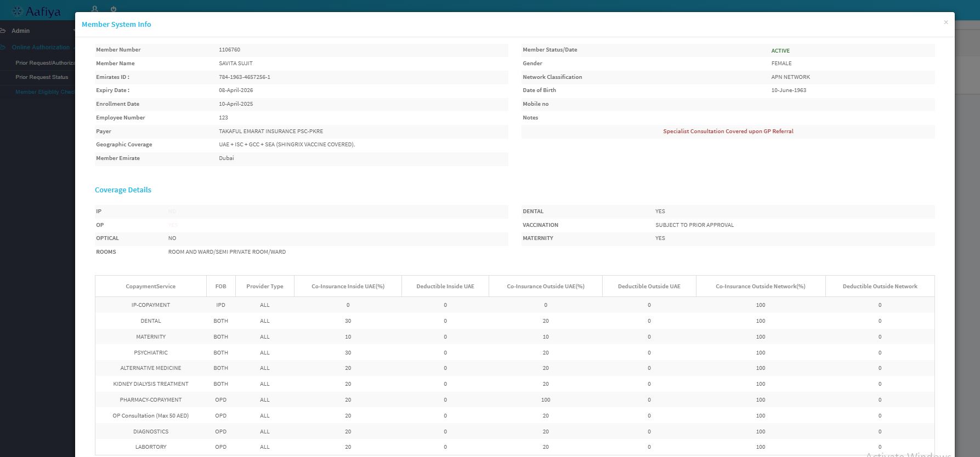Open the Prior Request Status page

(42, 77)
